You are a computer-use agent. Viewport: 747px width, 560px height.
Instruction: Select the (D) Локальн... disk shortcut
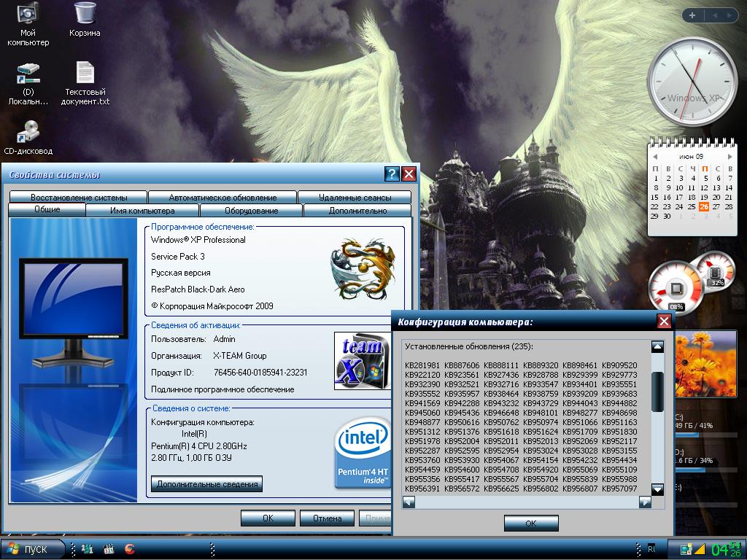(x=28, y=85)
